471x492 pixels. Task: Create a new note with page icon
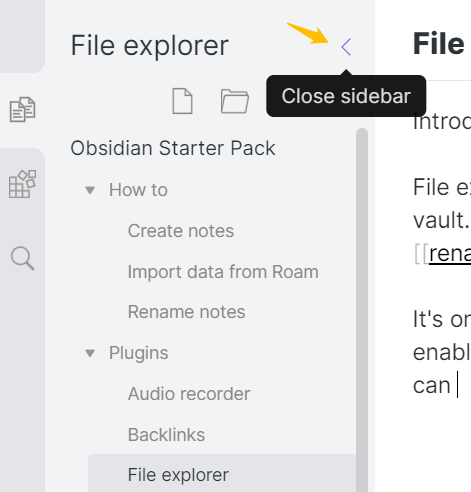(182, 101)
